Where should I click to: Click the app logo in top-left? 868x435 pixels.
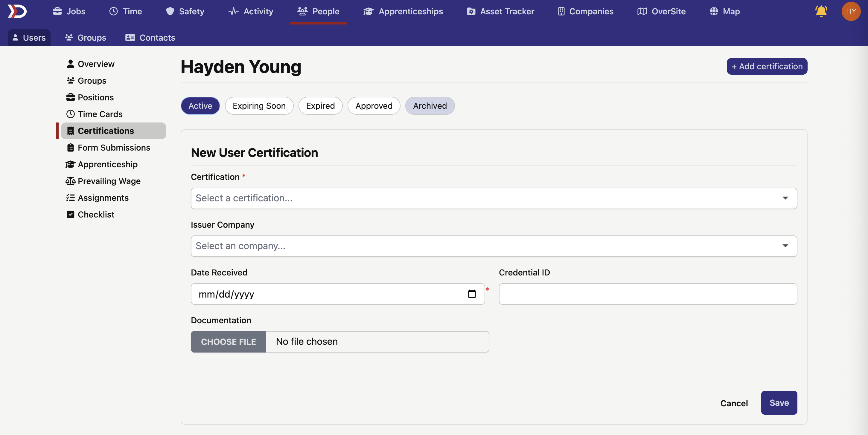pyautogui.click(x=17, y=11)
